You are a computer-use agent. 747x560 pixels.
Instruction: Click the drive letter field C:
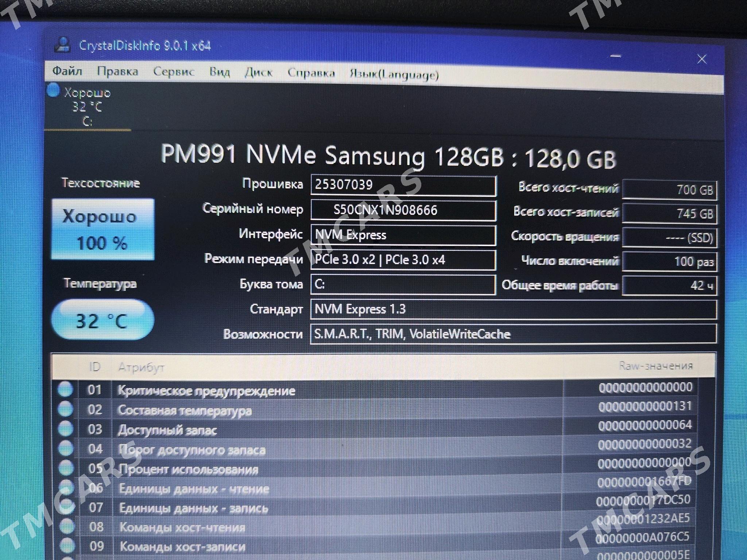[x=403, y=284]
